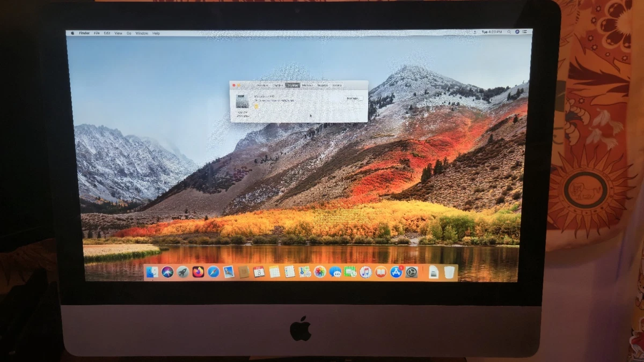Image resolution: width=644 pixels, height=362 pixels.
Task: Open Notes icon in Dock
Action: click(x=274, y=272)
